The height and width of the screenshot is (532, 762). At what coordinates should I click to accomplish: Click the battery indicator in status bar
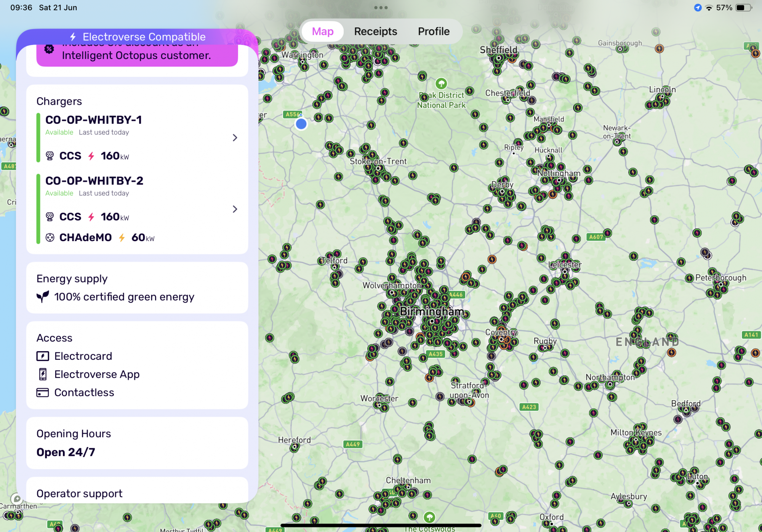(x=744, y=8)
